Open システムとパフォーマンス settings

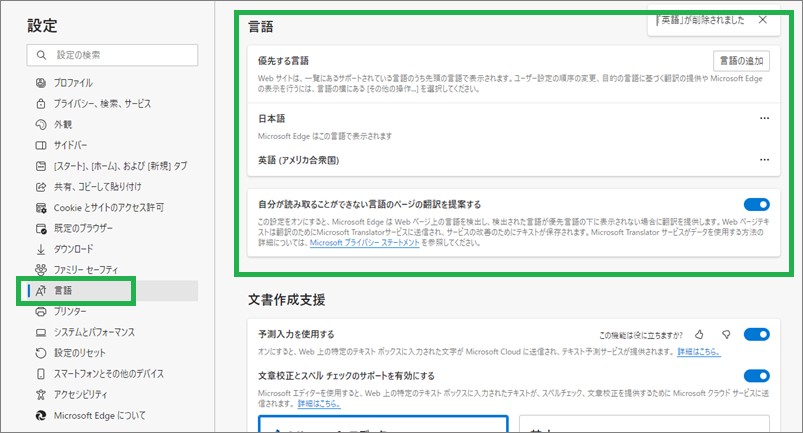[94, 332]
